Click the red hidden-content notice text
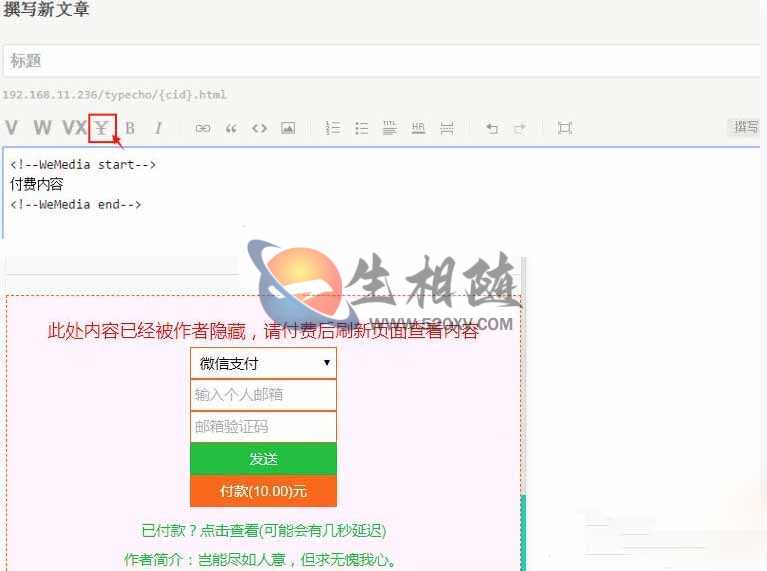 [x=263, y=331]
